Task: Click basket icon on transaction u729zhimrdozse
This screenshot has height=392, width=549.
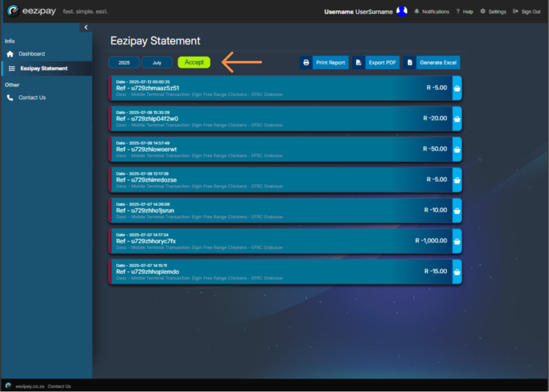Action: coord(457,180)
